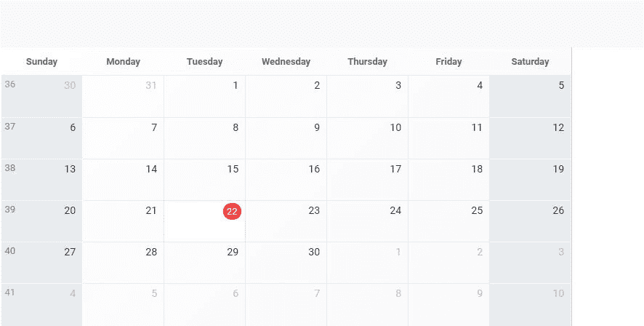Click Wednesday the 23rd
The image size is (644, 326).
(314, 211)
